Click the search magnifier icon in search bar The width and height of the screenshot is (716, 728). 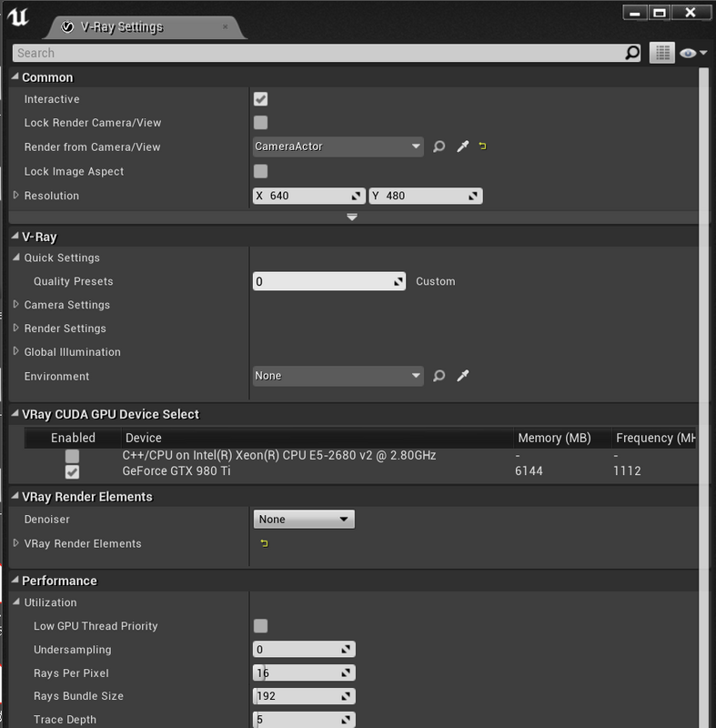tap(632, 53)
